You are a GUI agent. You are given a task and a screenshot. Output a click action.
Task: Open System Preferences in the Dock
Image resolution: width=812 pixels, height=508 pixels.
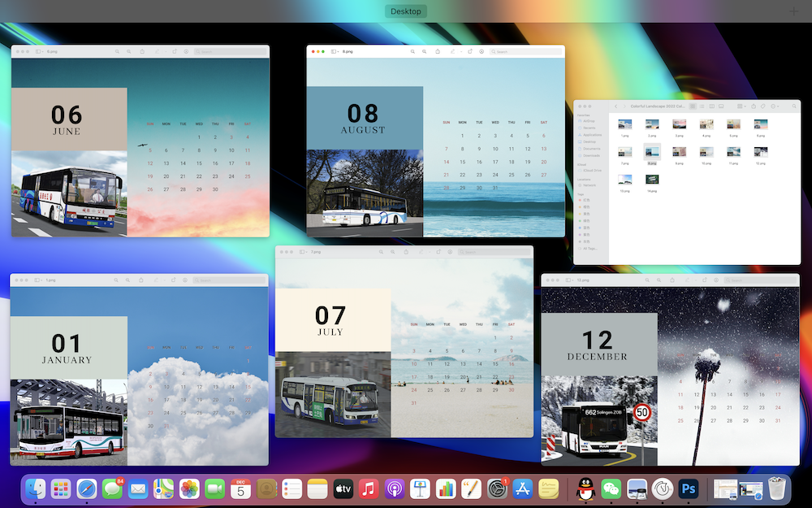pos(497,488)
